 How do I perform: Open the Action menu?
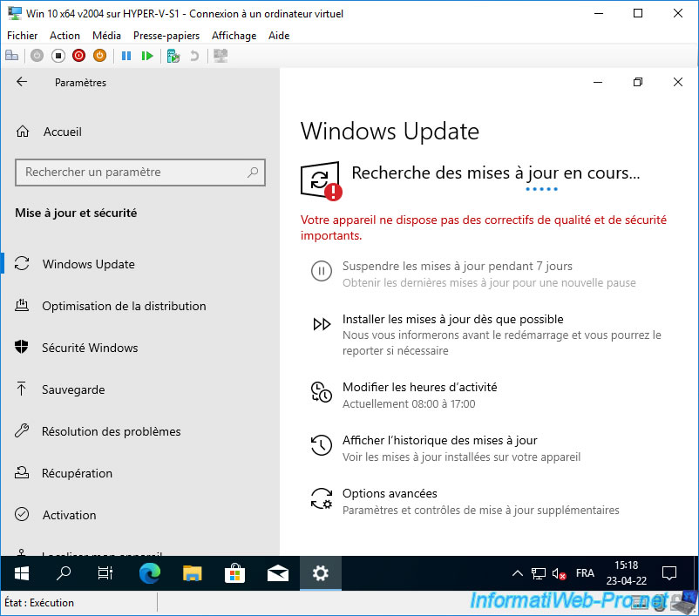[65, 36]
